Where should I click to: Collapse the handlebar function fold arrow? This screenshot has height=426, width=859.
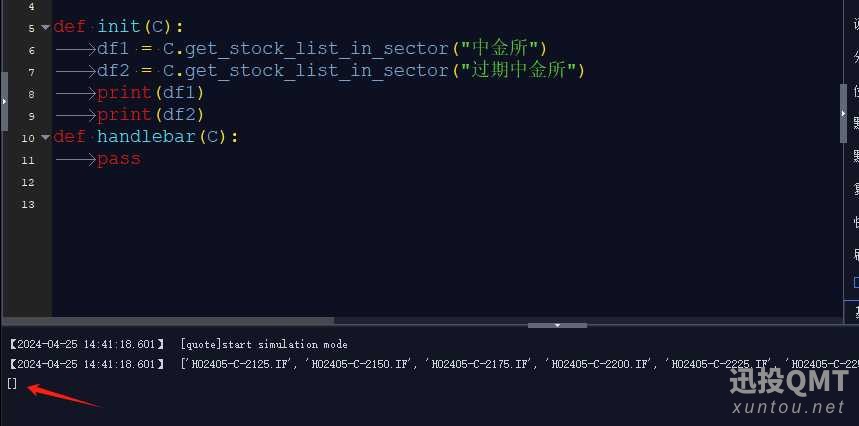tap(45, 137)
